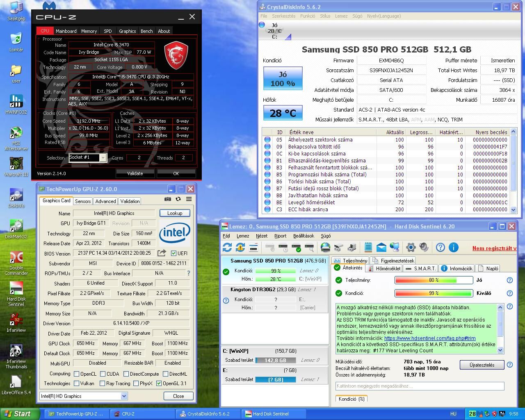
Task: Open Nyelv(Language) menu in CrystalDiskInfo
Action: pos(384,16)
